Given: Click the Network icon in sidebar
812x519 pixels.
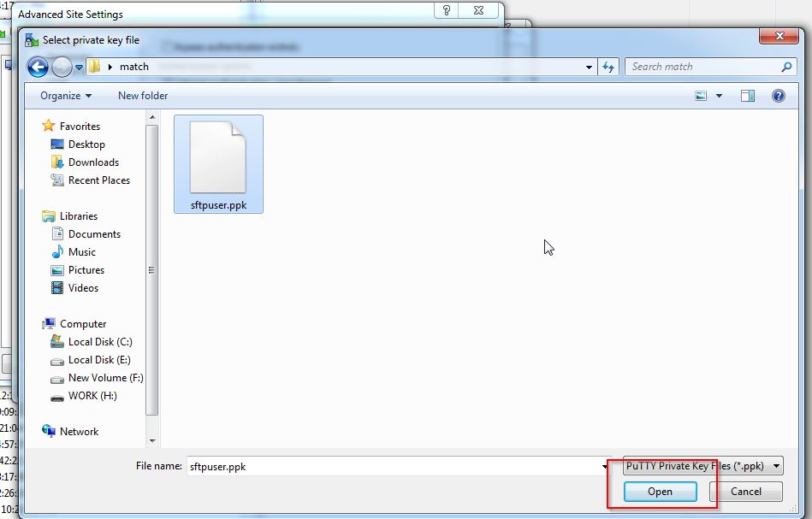Looking at the screenshot, I should click(79, 432).
